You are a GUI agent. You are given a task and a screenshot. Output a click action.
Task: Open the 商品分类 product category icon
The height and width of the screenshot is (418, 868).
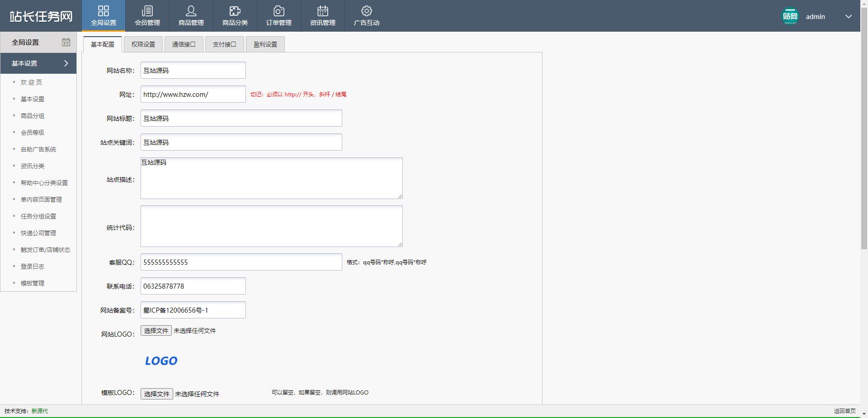click(235, 11)
